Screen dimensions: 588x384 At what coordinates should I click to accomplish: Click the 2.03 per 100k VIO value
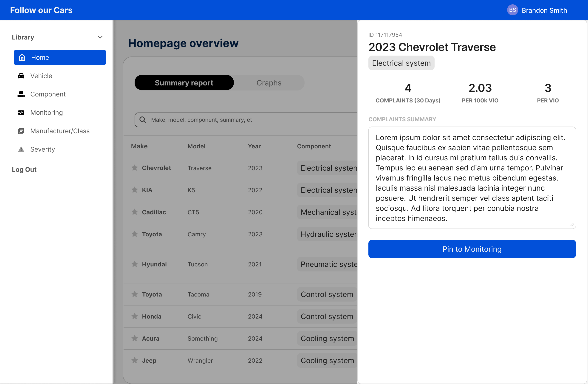coord(480,88)
